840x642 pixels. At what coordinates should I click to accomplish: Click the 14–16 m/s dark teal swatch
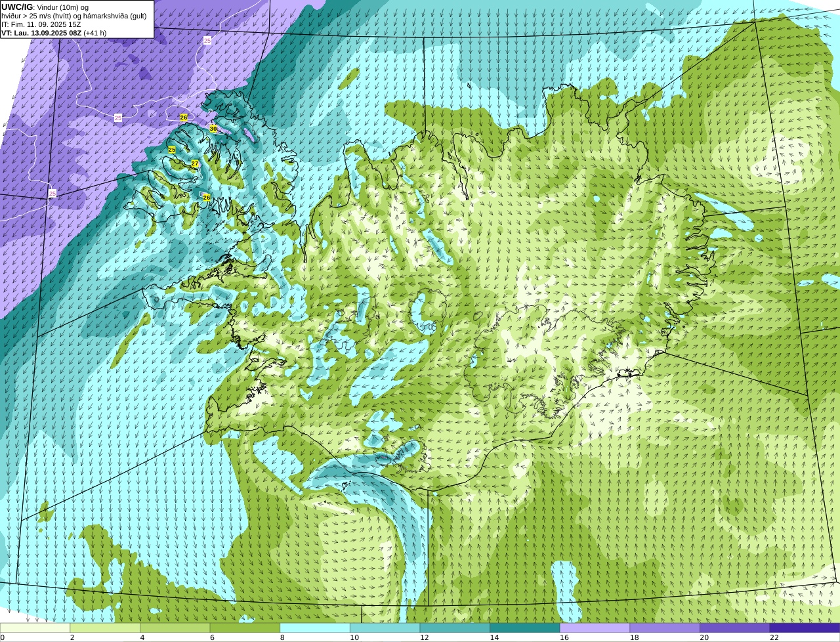tap(525, 628)
